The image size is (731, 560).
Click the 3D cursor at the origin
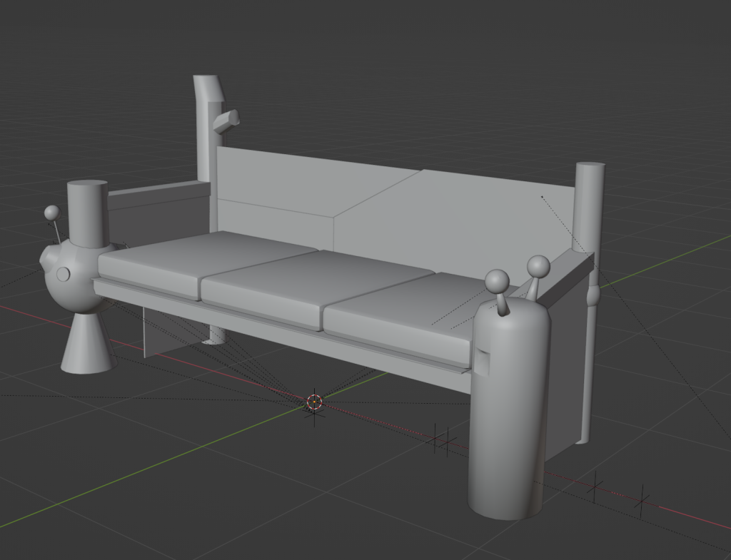tap(314, 402)
